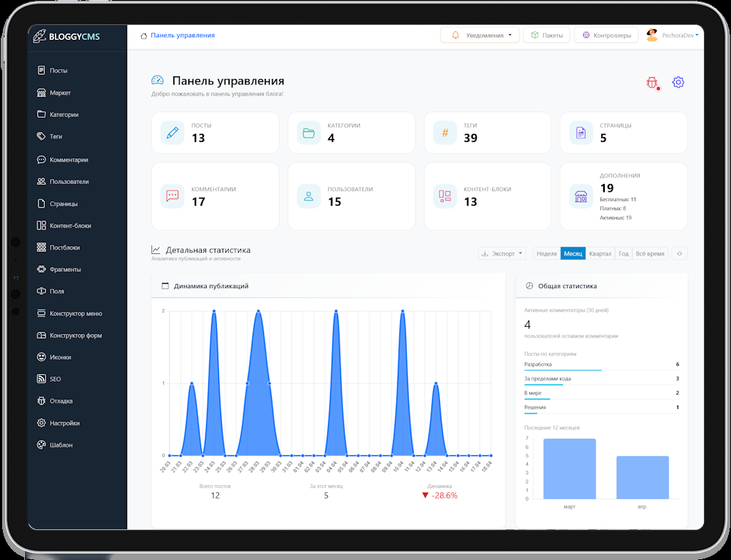This screenshot has width=731, height=560.
Task: Open dashboard settings gear icon
Action: [678, 82]
